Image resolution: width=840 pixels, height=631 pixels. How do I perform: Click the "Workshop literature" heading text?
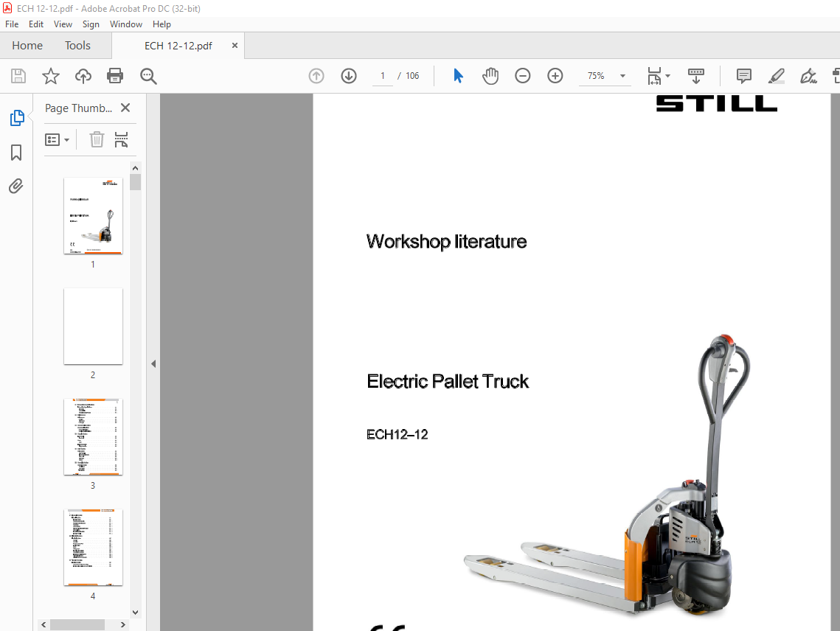(446, 242)
